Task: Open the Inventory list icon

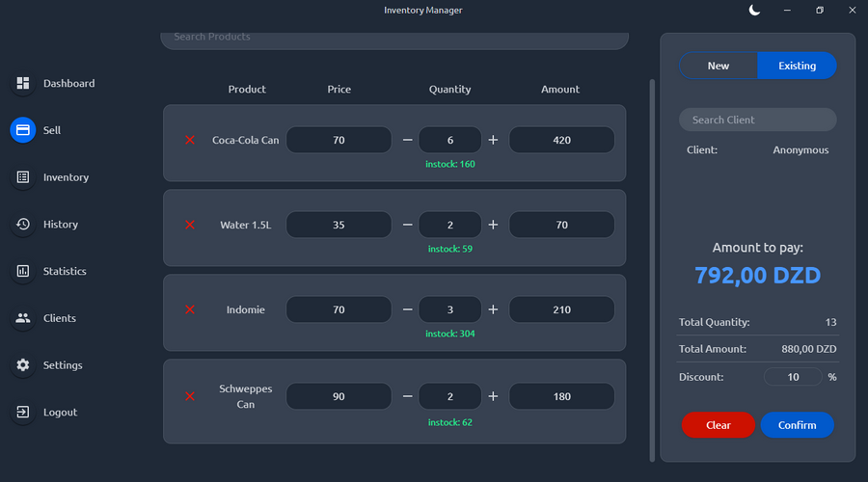Action: [x=23, y=177]
